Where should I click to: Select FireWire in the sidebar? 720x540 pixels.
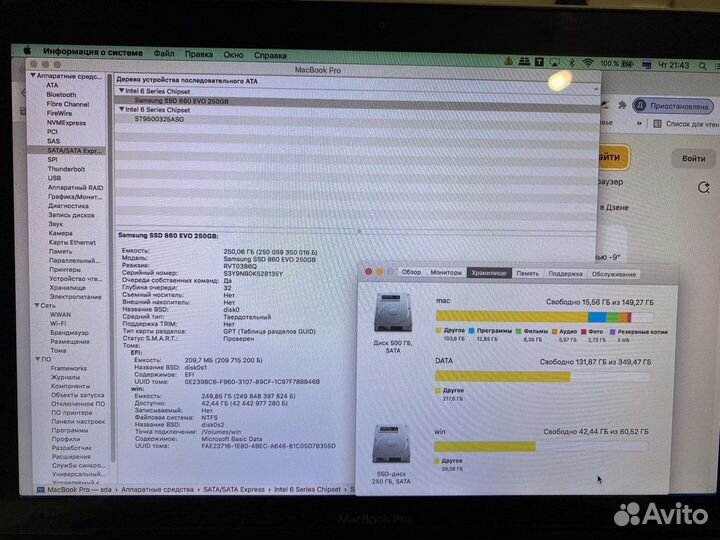click(59, 113)
